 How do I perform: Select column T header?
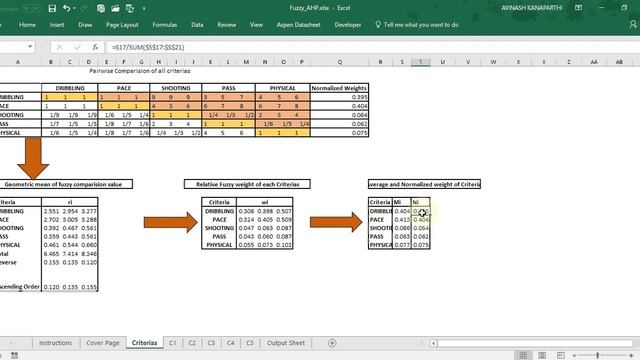click(420, 62)
